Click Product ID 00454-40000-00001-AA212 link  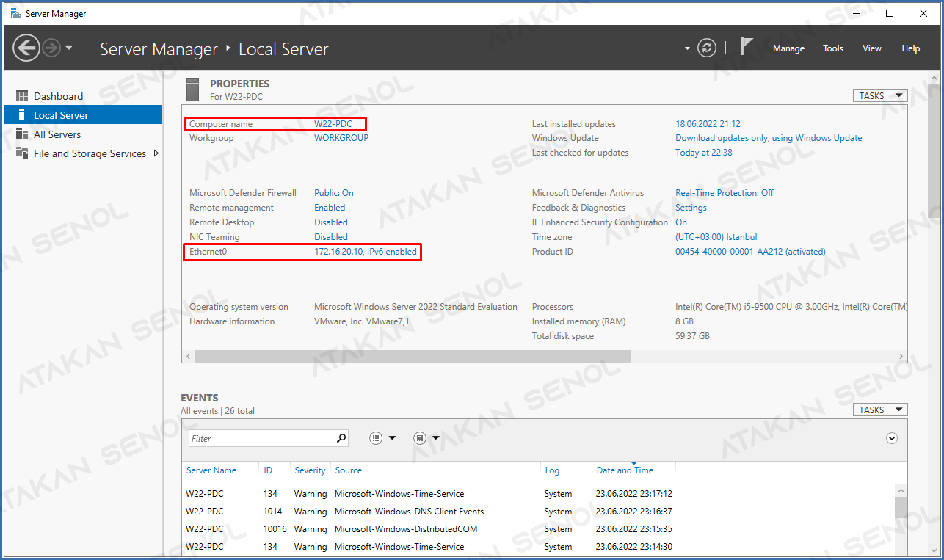(750, 252)
